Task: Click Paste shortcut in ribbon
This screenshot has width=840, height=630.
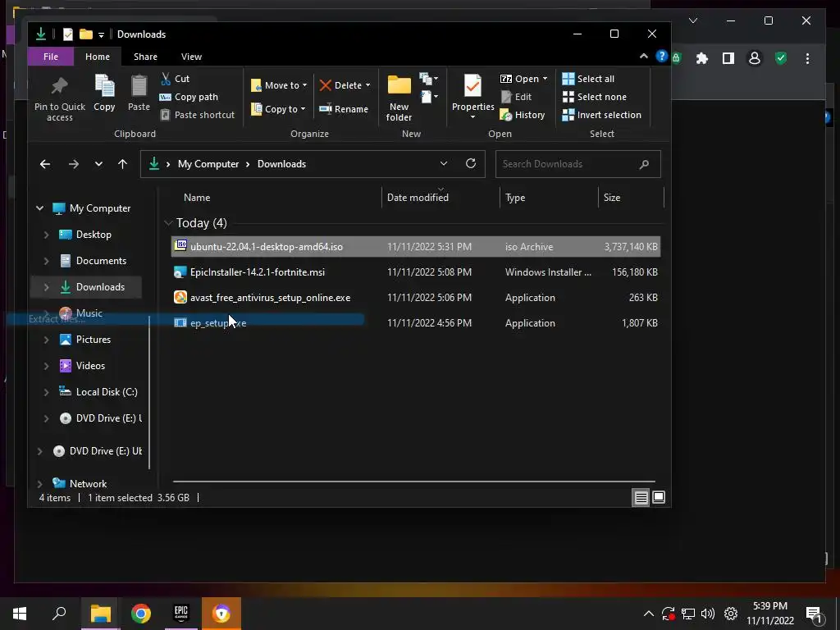Action: pyautogui.click(x=197, y=115)
